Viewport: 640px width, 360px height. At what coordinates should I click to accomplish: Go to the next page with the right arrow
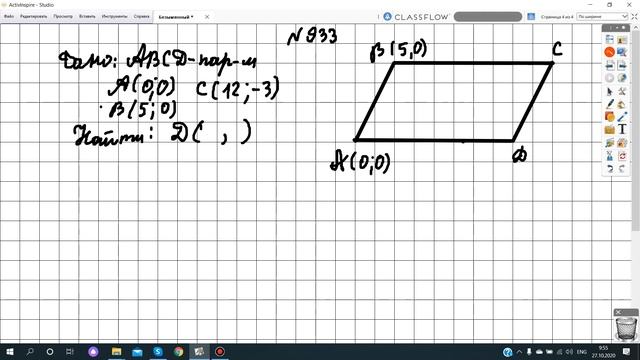coord(622,65)
